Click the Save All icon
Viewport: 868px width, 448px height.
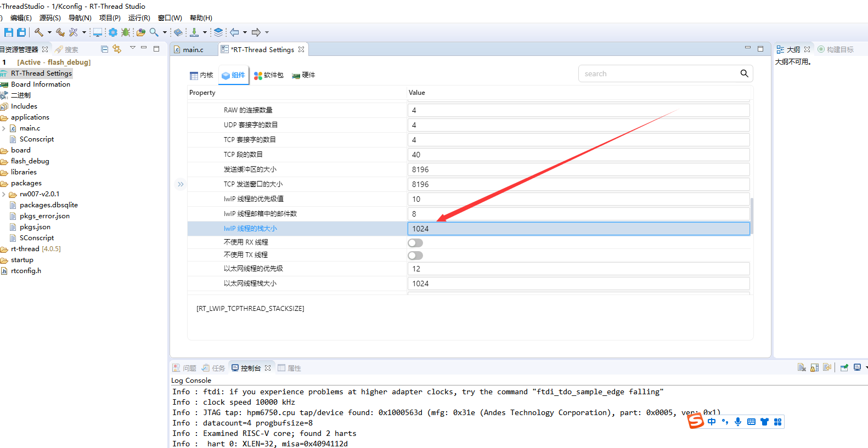pyautogui.click(x=21, y=32)
